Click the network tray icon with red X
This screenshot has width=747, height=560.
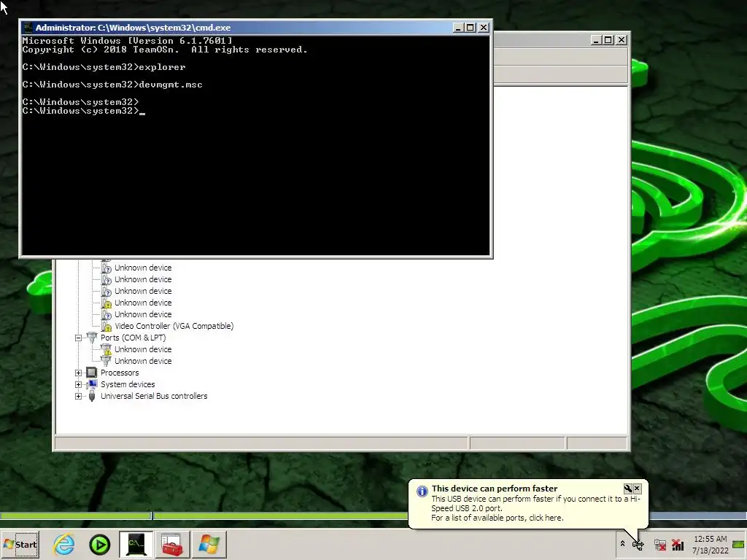(x=659, y=544)
